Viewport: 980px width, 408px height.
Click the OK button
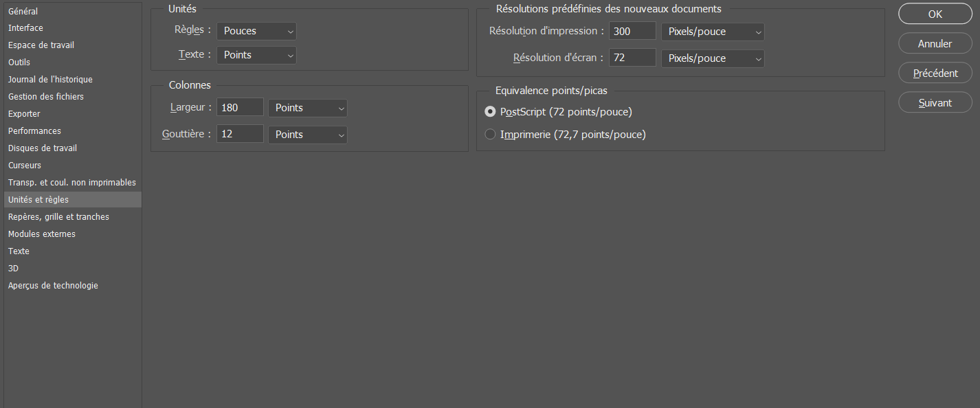[x=935, y=14]
